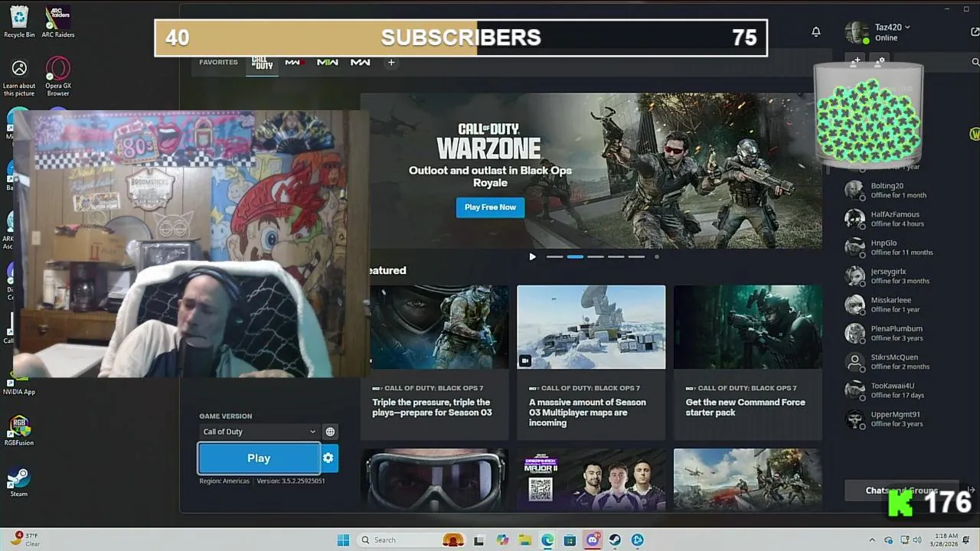
Task: Open the weather widget showing 37°F
Action: click(26, 540)
